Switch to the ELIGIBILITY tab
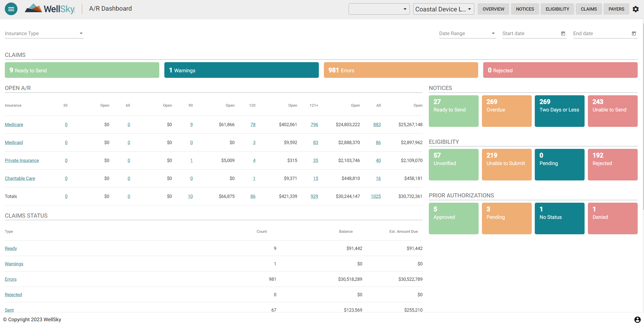Viewport: 644px width, 324px height. [x=557, y=9]
